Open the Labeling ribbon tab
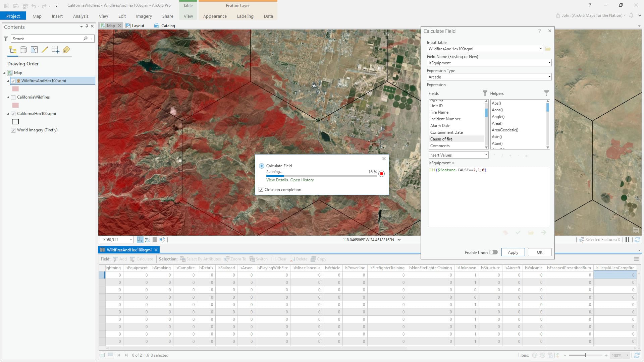Screen dimensions: 644x362 [245, 16]
